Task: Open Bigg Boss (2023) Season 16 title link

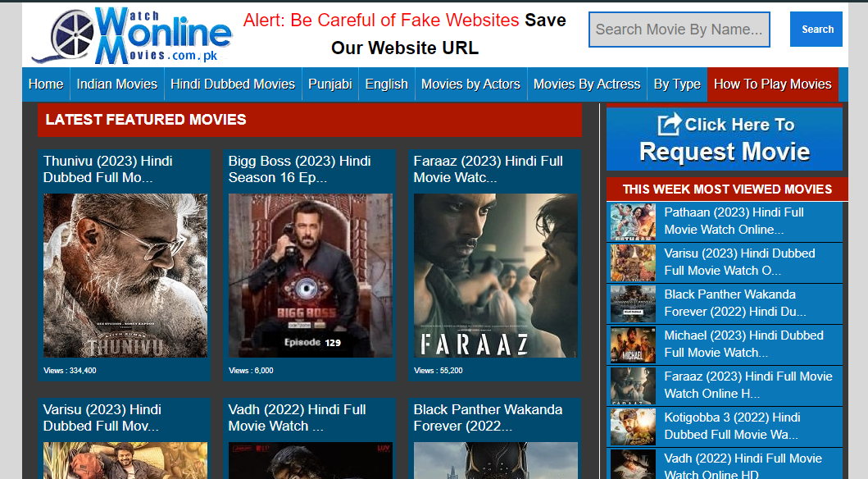Action: pyautogui.click(x=299, y=169)
